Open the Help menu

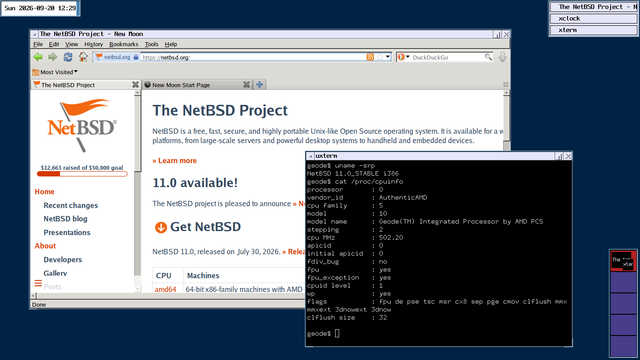point(171,44)
